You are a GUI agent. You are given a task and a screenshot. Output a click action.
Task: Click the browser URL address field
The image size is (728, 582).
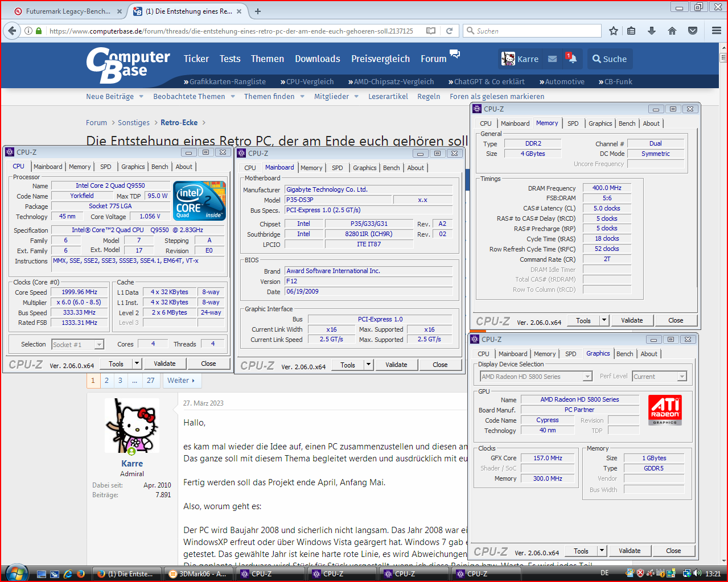231,31
